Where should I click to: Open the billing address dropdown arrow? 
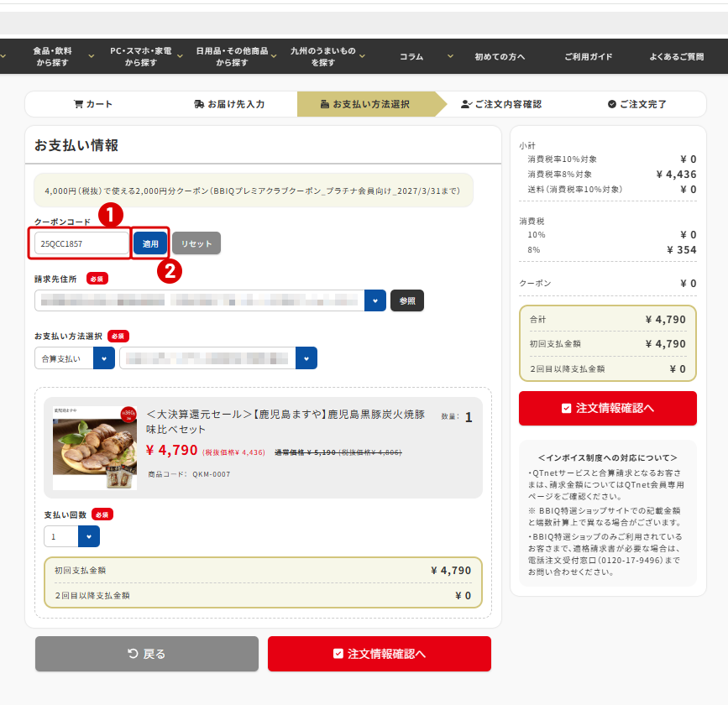tap(375, 300)
